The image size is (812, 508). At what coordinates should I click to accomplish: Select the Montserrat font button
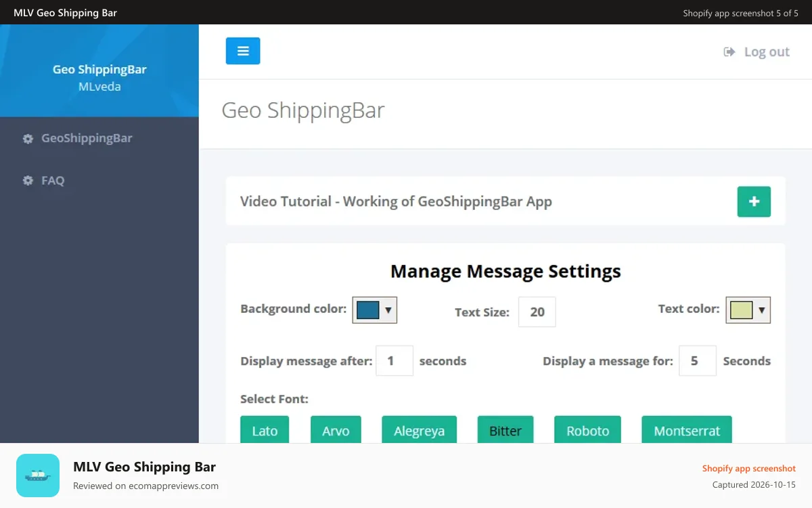(687, 430)
